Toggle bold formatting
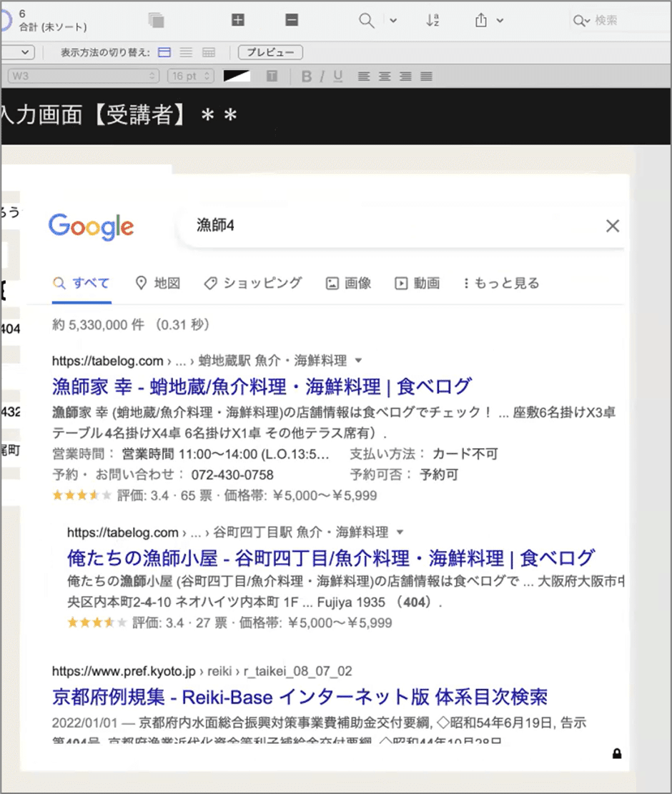 click(307, 76)
